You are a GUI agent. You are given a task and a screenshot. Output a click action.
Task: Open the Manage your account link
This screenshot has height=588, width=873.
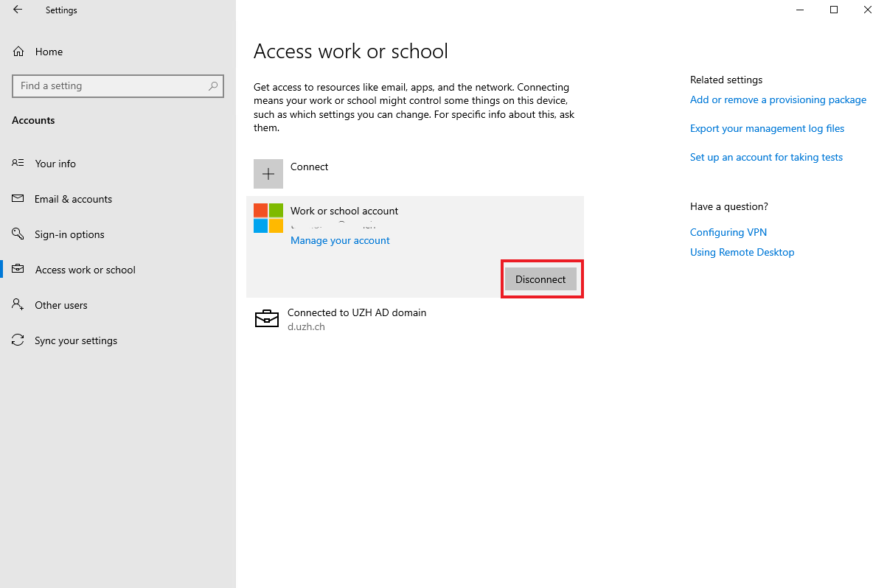click(340, 240)
